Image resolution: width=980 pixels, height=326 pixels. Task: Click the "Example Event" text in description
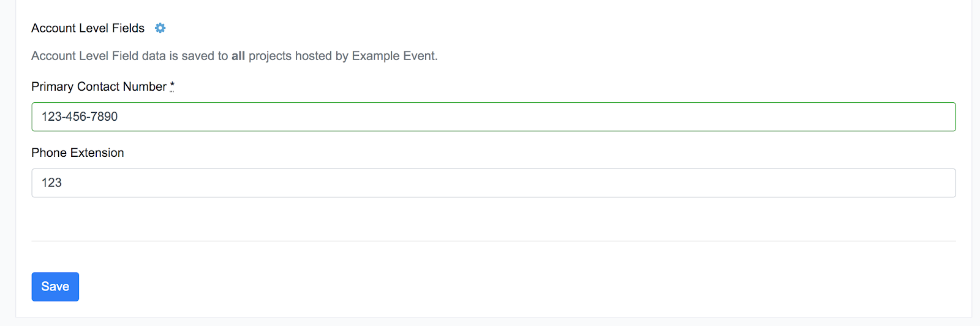(x=394, y=56)
